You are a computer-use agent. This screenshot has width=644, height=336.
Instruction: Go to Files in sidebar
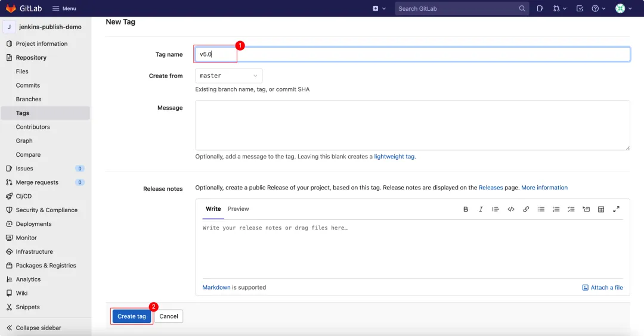[x=22, y=71]
